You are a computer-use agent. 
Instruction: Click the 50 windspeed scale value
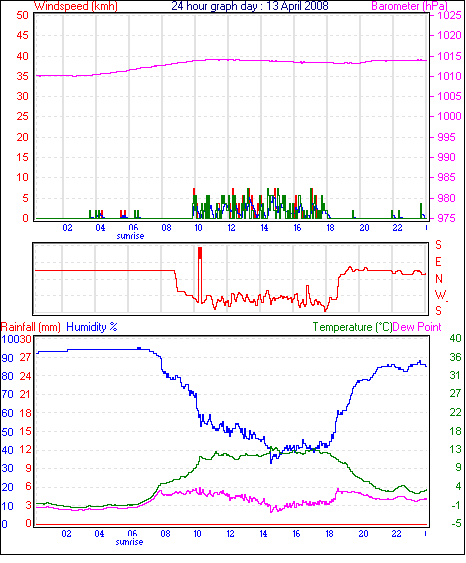[22, 15]
